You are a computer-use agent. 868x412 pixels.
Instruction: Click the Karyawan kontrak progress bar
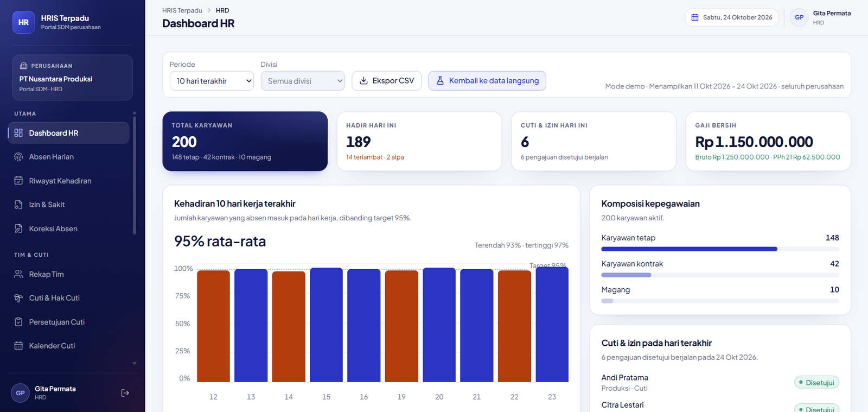click(720, 275)
